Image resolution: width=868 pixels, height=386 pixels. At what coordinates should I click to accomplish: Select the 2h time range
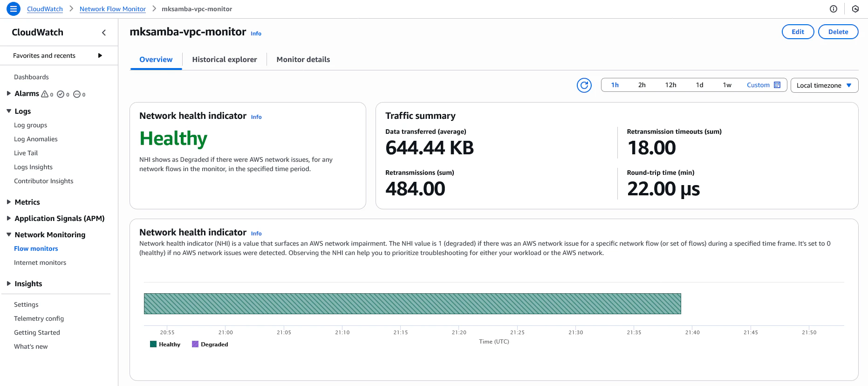pyautogui.click(x=642, y=85)
